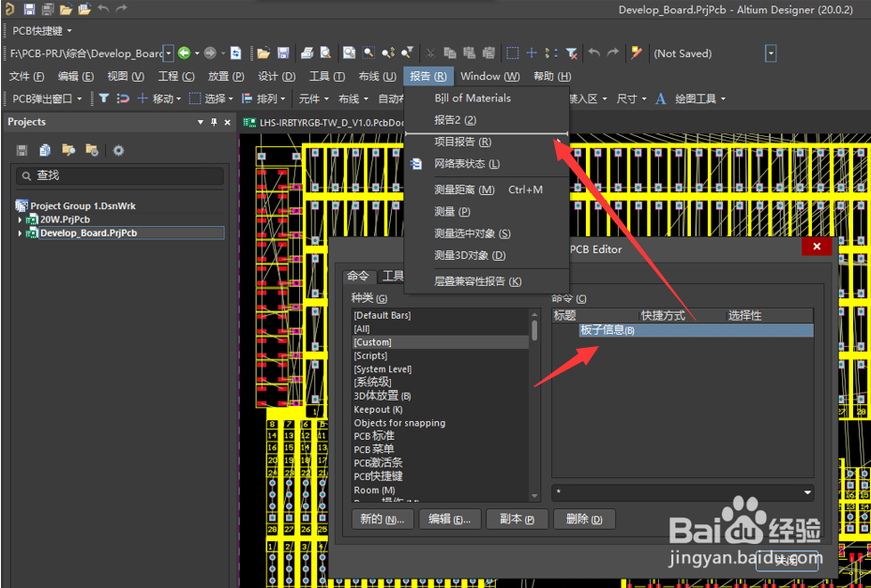Expand the Develop_Board.PrjPcb project tree node

(x=21, y=234)
